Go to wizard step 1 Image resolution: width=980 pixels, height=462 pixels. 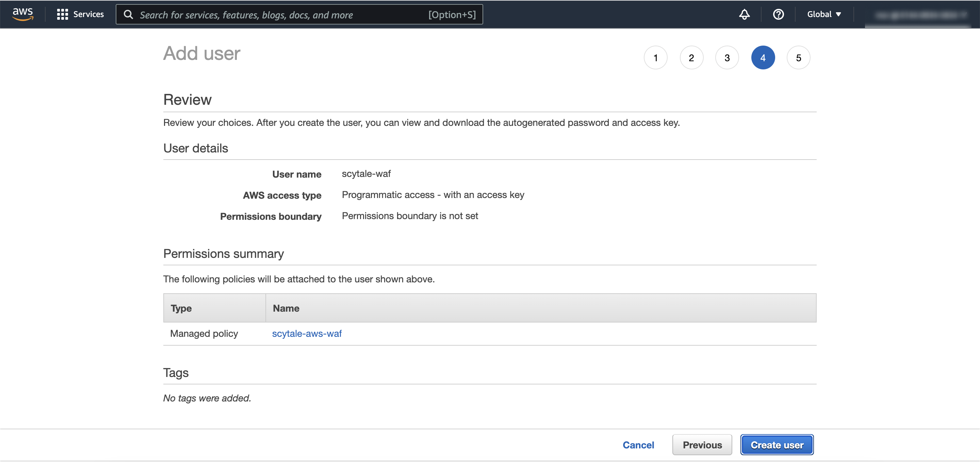point(655,58)
